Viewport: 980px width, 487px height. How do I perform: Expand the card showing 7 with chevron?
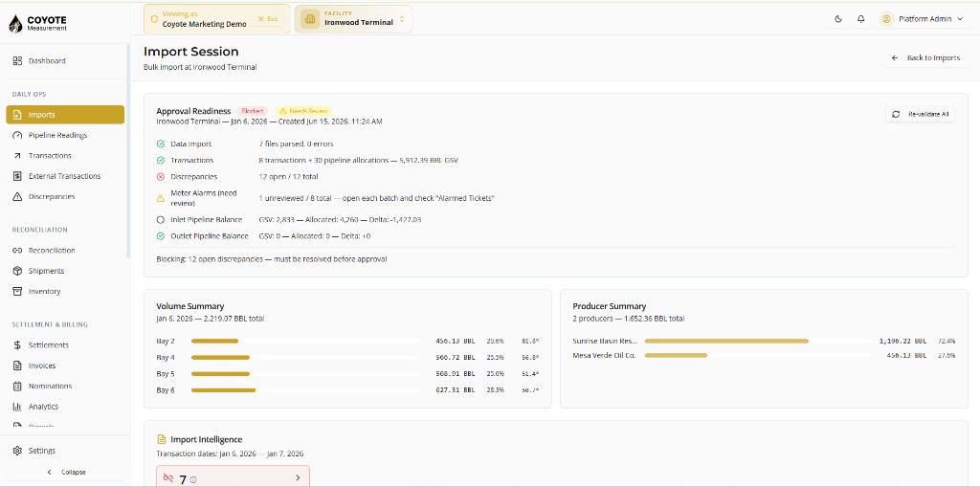point(234,477)
